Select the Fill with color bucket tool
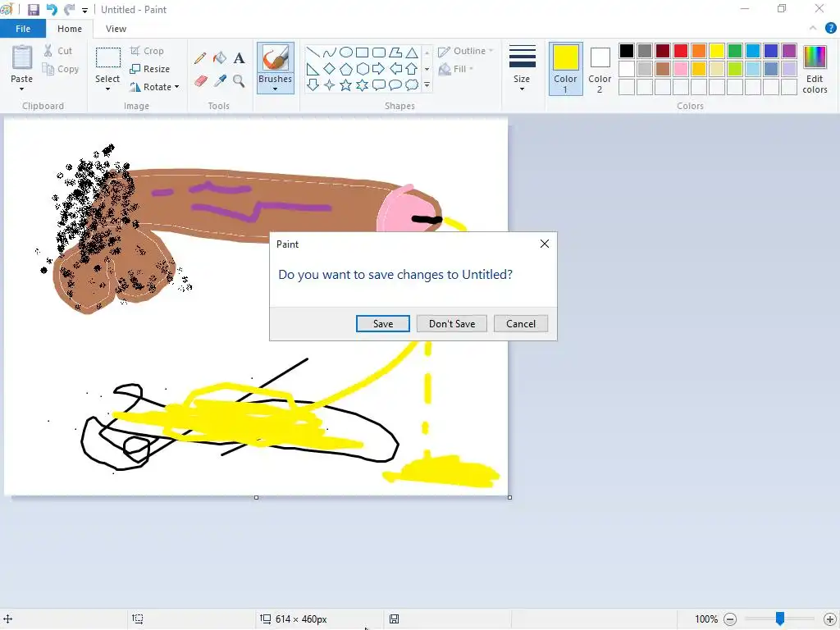Viewport: 840px width, 630px height. (220, 58)
